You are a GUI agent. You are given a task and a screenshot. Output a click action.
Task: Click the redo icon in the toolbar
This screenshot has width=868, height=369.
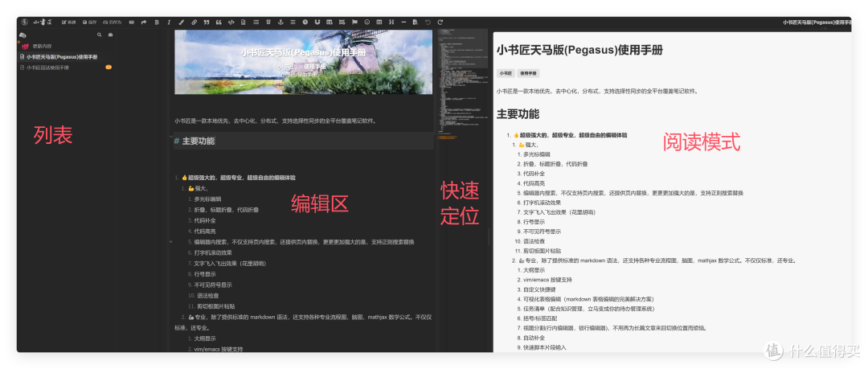440,23
